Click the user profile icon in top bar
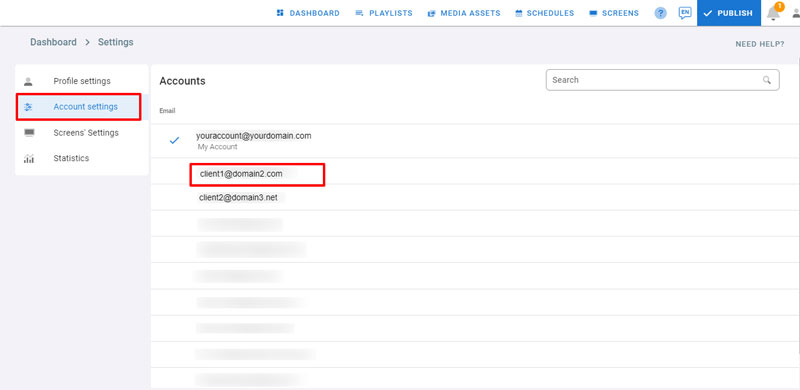 pos(796,14)
